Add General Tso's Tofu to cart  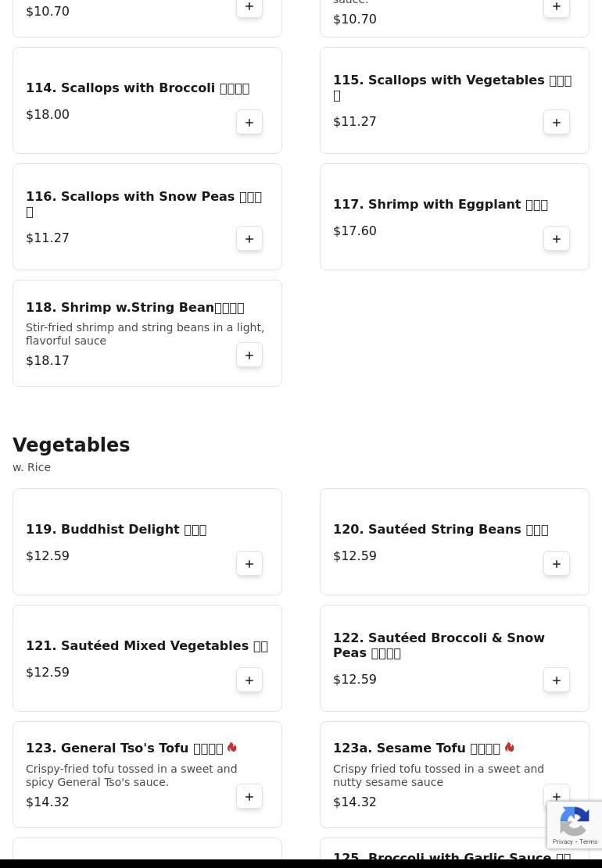pos(249,797)
